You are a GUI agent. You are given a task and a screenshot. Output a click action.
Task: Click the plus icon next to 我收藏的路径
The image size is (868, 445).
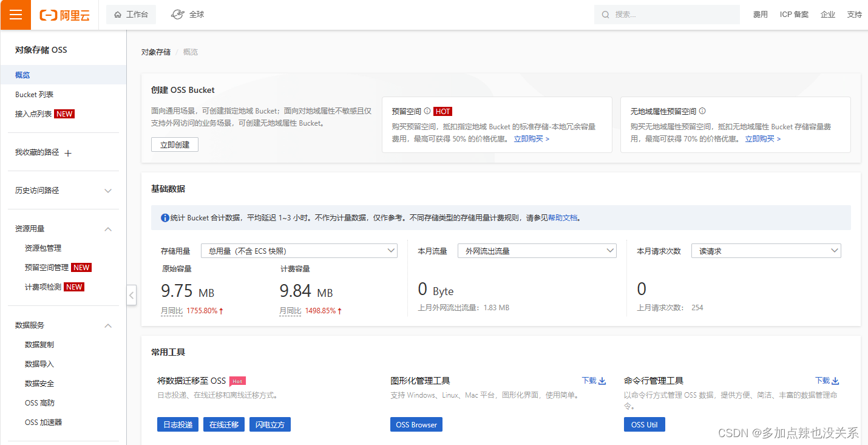tap(68, 153)
